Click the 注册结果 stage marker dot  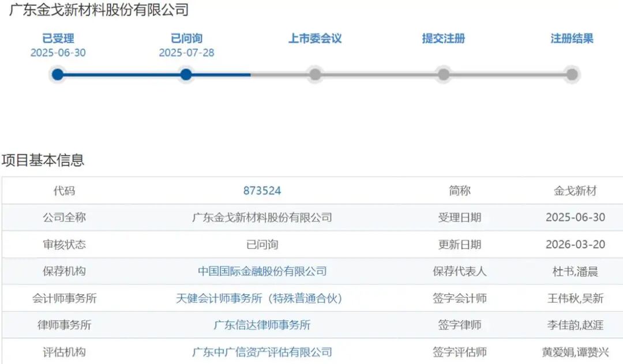point(572,74)
